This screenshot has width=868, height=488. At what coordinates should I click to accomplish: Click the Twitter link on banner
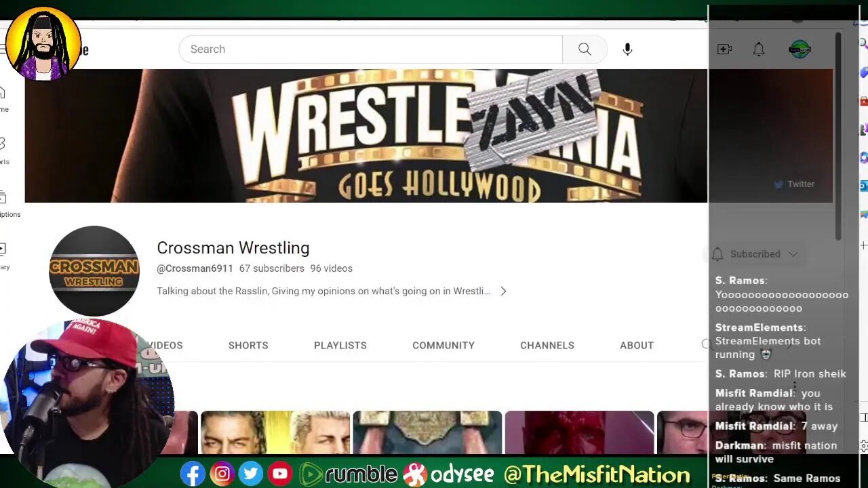point(794,184)
